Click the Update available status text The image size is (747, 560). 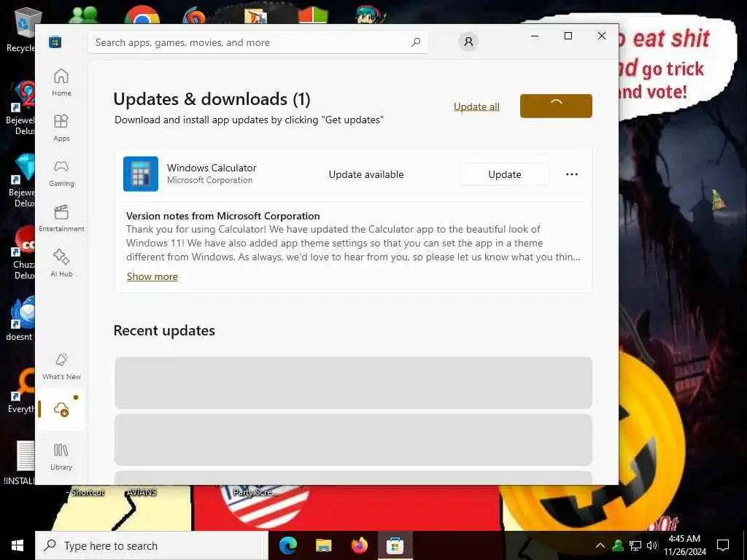(x=366, y=175)
